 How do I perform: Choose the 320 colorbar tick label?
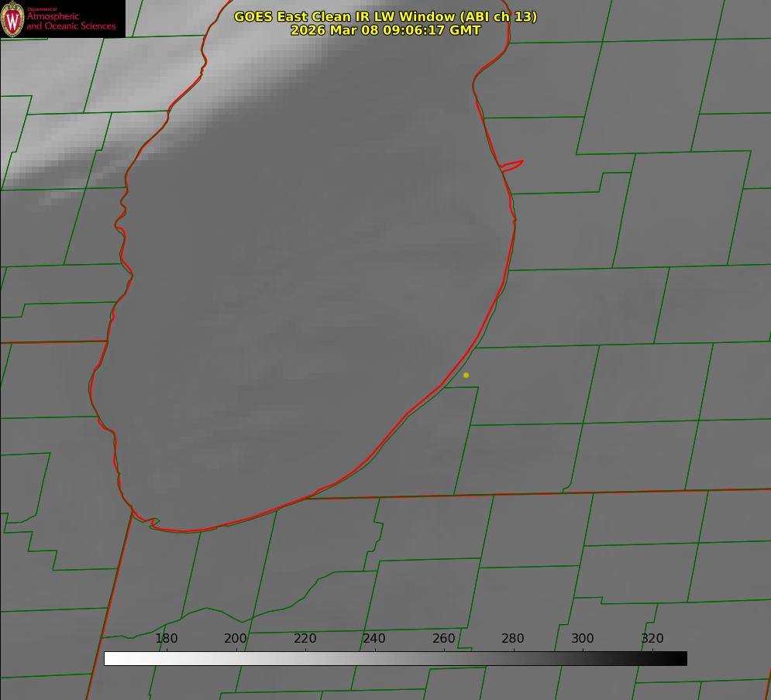pyautogui.click(x=652, y=639)
